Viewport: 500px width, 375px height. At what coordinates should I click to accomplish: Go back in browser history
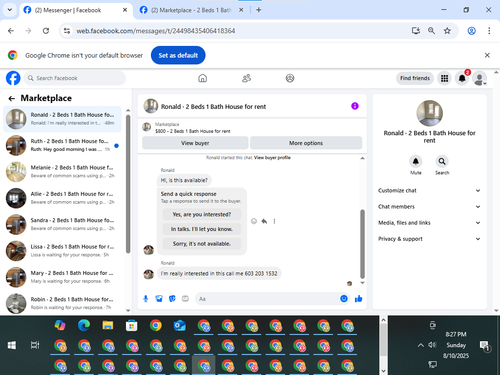coord(11,31)
